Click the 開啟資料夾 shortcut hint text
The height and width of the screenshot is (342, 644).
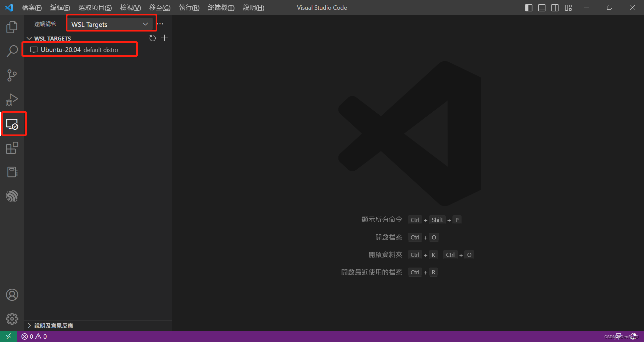385,255
